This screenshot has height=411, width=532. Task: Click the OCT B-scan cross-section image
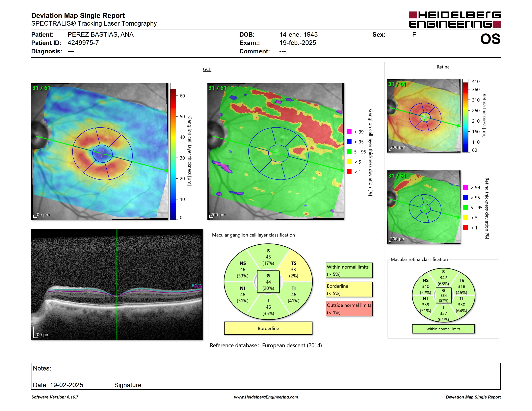coord(117,284)
